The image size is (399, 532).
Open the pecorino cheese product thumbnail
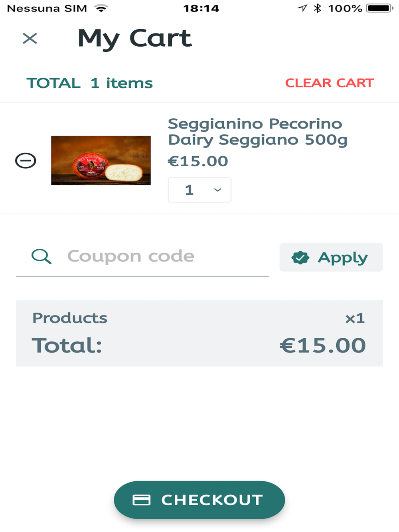(101, 160)
